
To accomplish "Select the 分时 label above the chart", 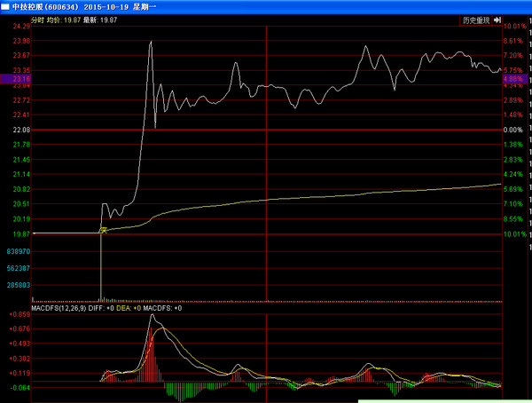I will pos(40,18).
